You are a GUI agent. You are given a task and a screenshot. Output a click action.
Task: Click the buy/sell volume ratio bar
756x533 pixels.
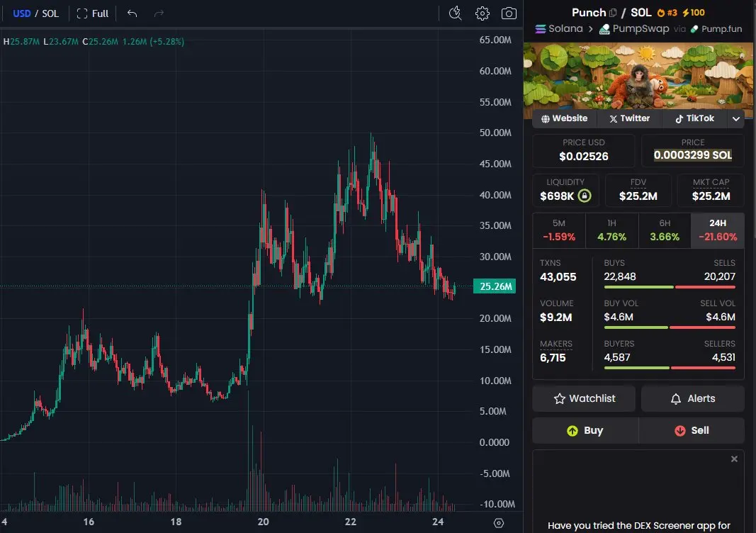coord(670,327)
